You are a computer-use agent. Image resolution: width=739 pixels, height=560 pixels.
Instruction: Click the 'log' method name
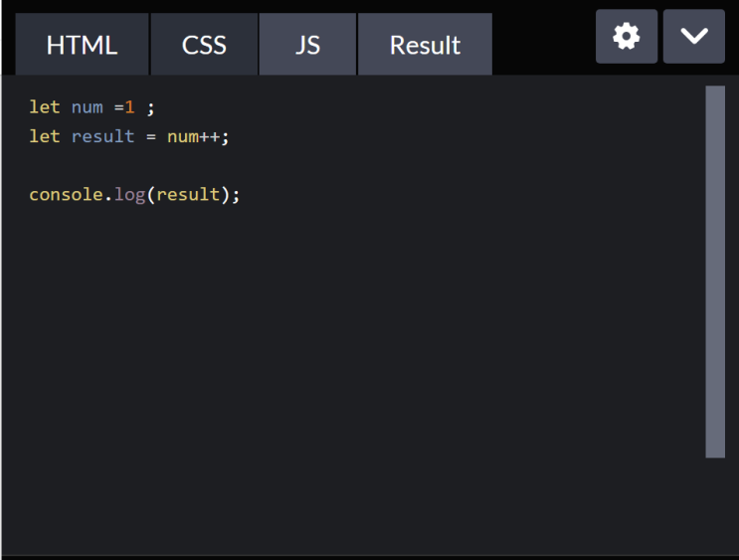(x=129, y=195)
